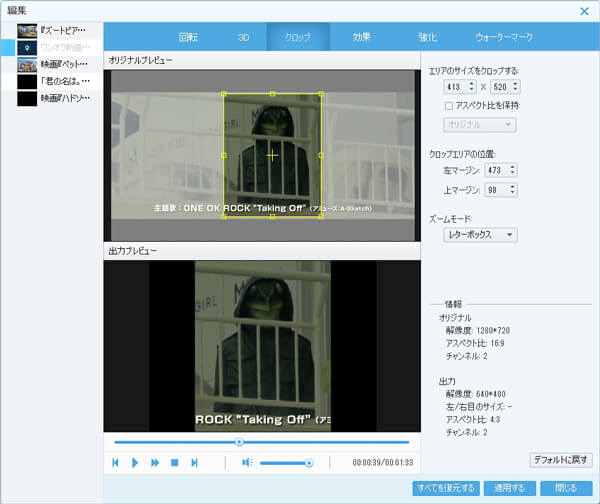Image resolution: width=600 pixels, height=504 pixels.
Task: Switch to the 3D tab
Action: coord(244,37)
